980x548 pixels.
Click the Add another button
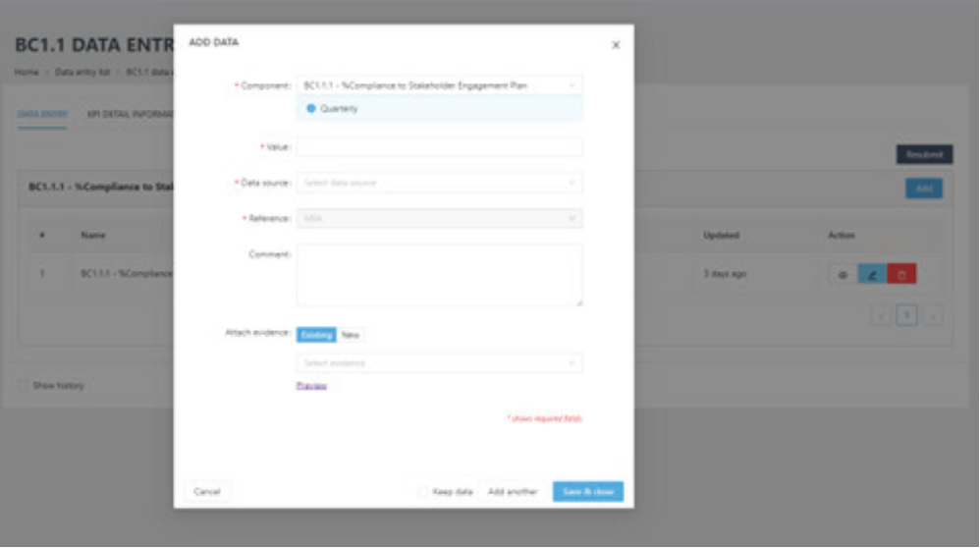pyautogui.click(x=513, y=492)
